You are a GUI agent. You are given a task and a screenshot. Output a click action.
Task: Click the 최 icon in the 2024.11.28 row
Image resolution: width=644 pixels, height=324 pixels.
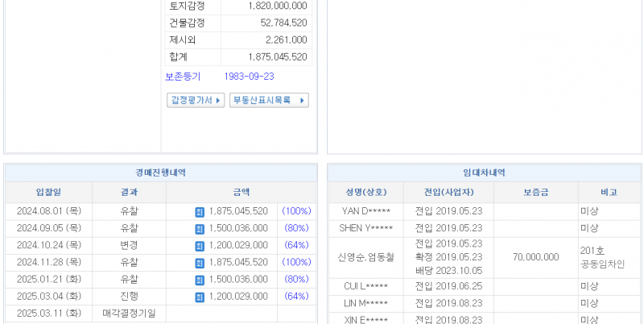coord(200,262)
